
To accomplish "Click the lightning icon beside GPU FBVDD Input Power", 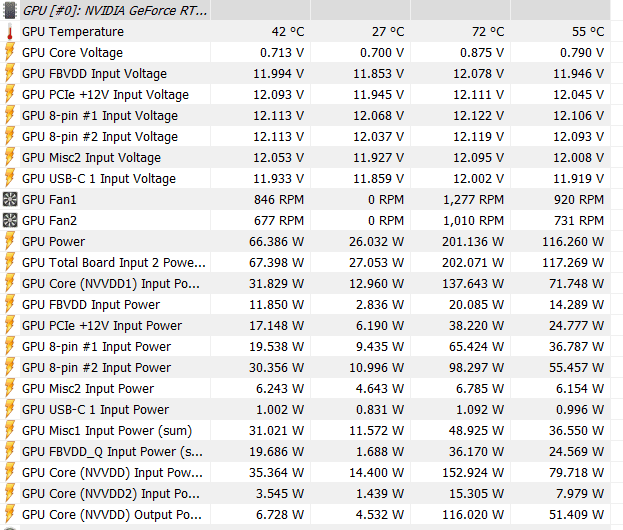I will click(x=10, y=305).
